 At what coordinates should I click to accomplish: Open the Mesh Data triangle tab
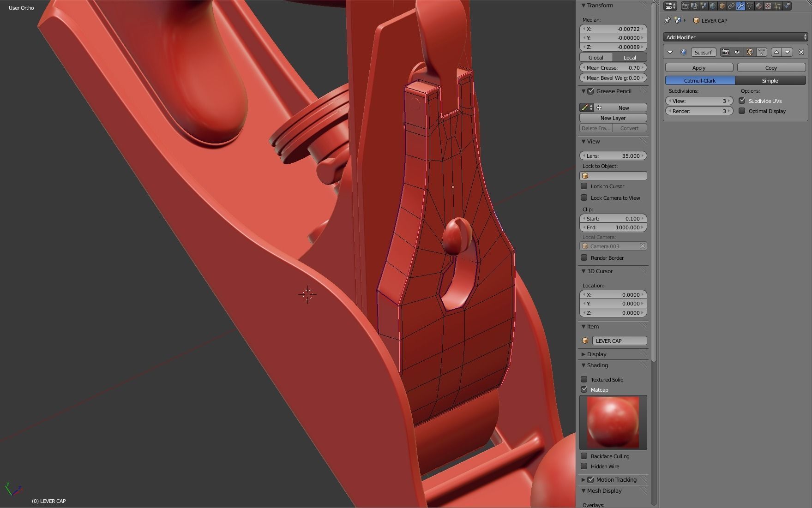(750, 6)
